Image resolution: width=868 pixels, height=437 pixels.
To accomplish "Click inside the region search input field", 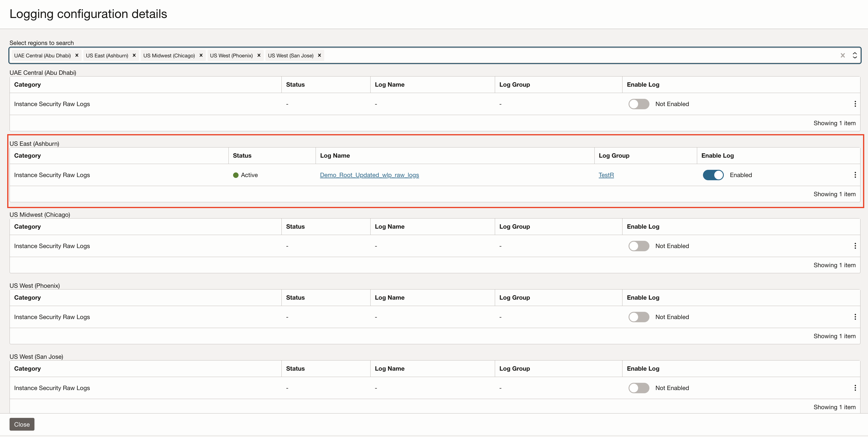I will pyautogui.click(x=573, y=55).
